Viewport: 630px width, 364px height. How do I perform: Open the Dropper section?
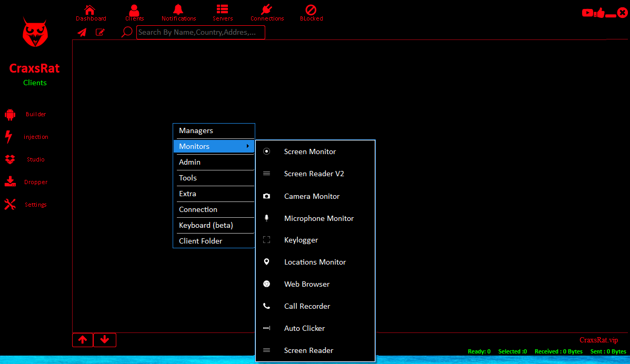click(x=36, y=182)
